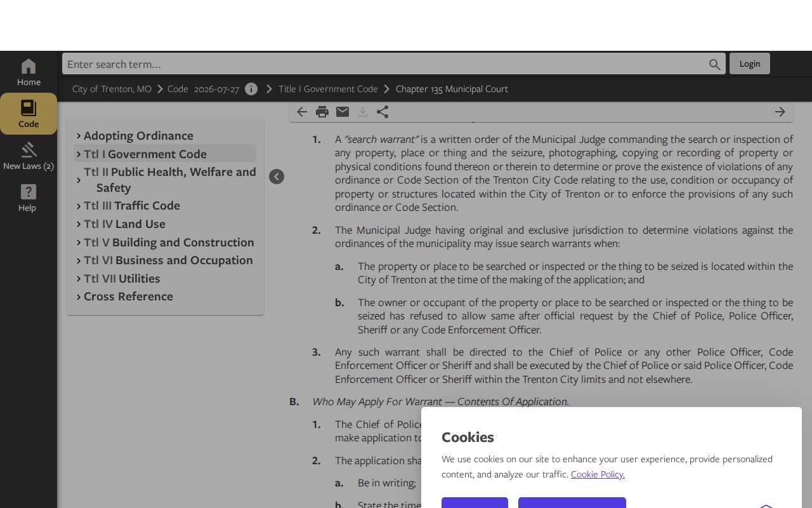
Task: Click the 2026-07-27 version date
Action: coord(216,89)
